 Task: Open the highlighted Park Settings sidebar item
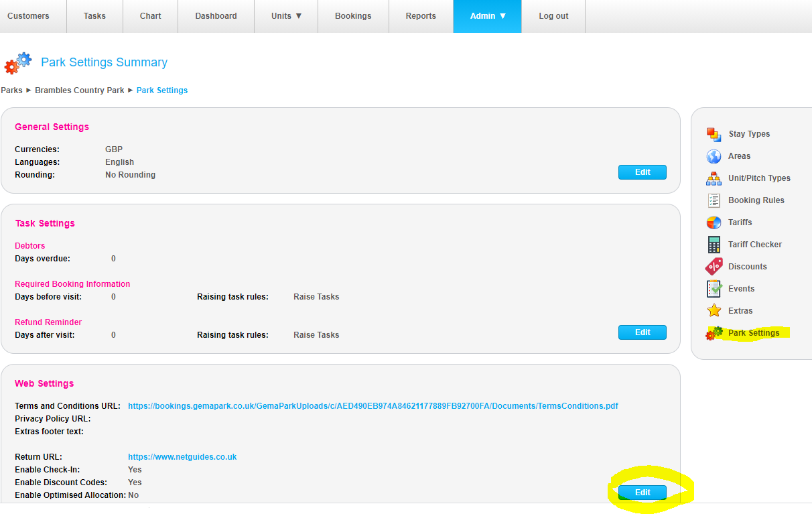(753, 332)
